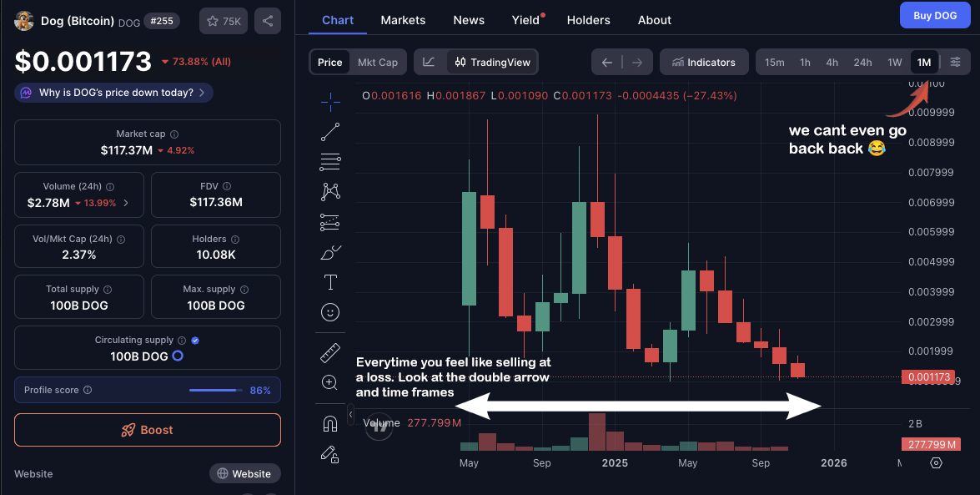Image resolution: width=980 pixels, height=495 pixels.
Task: Open the forecasting position tool
Action: click(x=330, y=222)
